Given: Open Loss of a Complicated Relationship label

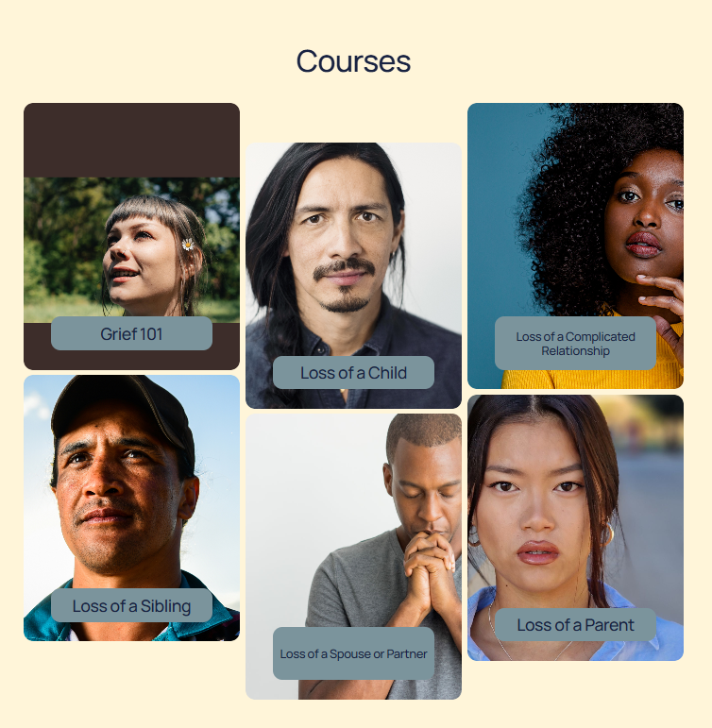Looking at the screenshot, I should coord(575,343).
